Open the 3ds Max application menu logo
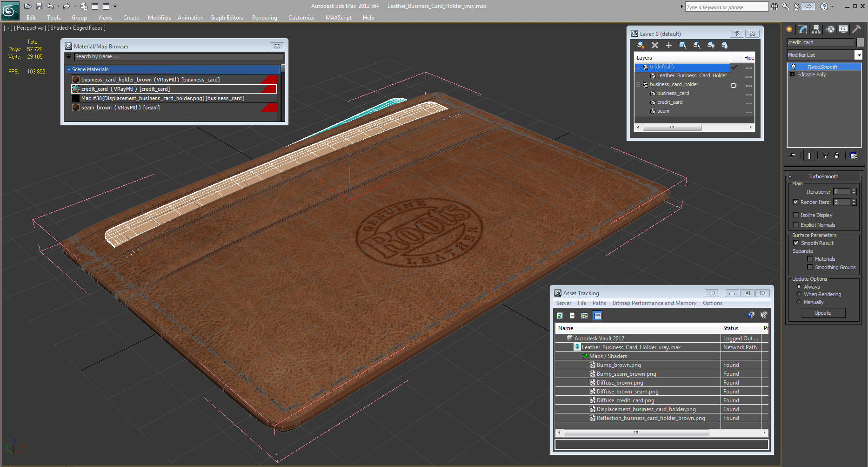 (9, 10)
